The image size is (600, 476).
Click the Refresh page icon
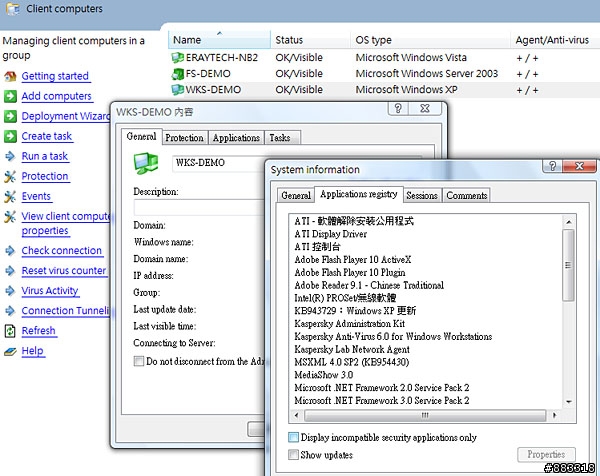click(10, 331)
